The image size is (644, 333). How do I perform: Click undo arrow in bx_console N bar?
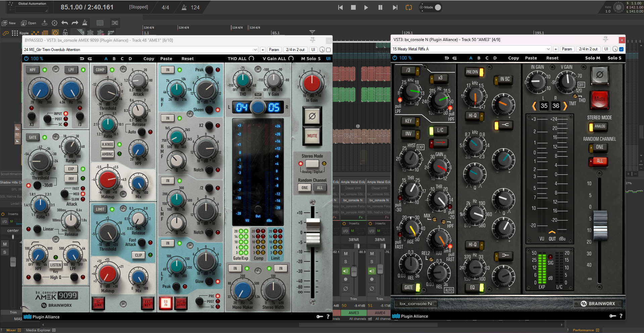coord(447,58)
